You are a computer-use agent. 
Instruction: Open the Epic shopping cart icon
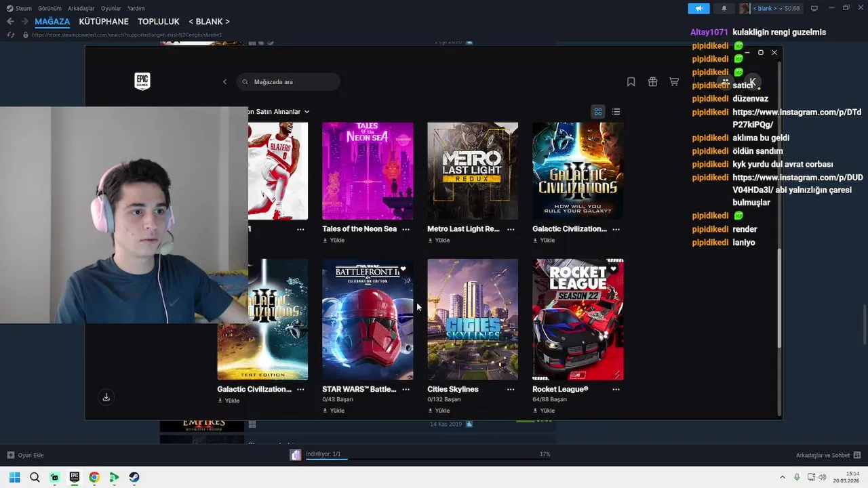pos(674,82)
